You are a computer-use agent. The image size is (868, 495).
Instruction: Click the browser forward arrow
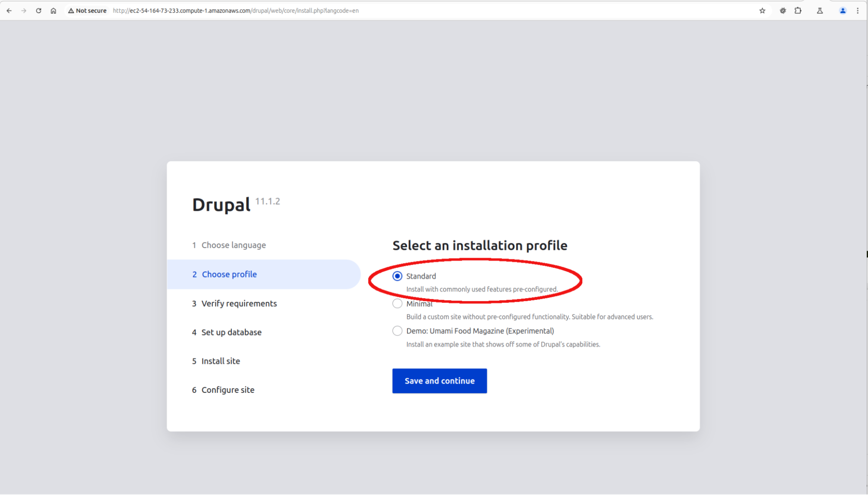pyautogui.click(x=24, y=11)
